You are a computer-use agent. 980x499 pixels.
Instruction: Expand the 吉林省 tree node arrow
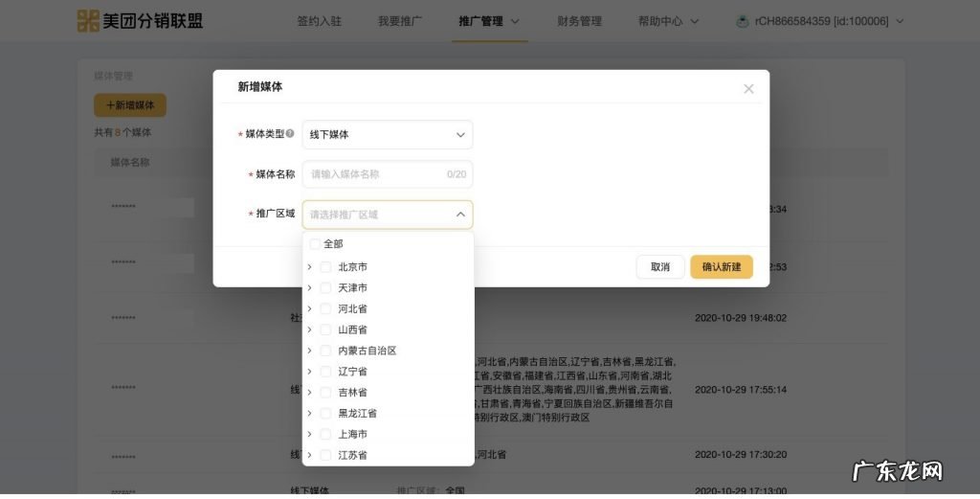pos(309,393)
